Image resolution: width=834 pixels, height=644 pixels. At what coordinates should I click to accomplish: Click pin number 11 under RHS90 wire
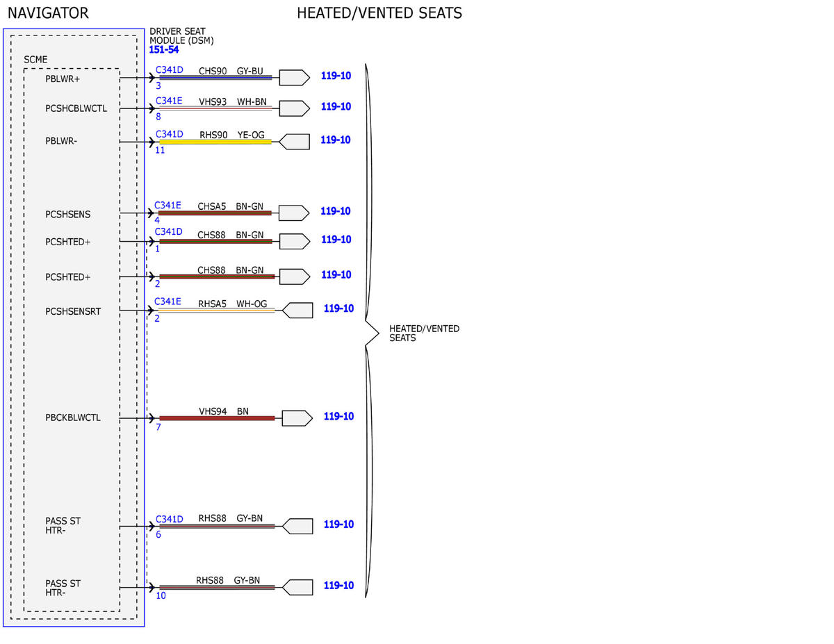pyautogui.click(x=160, y=149)
